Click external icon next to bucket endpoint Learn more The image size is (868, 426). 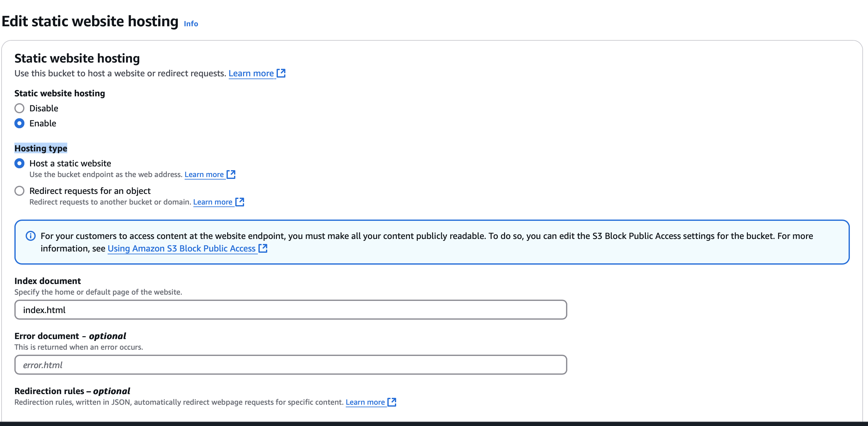231,175
